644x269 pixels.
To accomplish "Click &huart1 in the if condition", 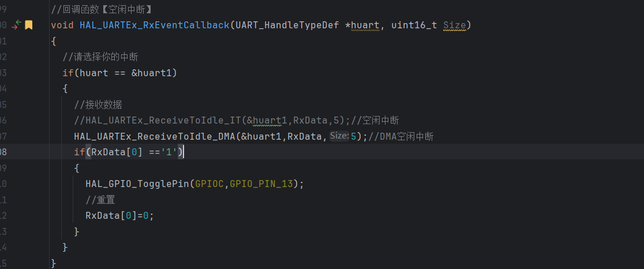I will pyautogui.click(x=155, y=73).
